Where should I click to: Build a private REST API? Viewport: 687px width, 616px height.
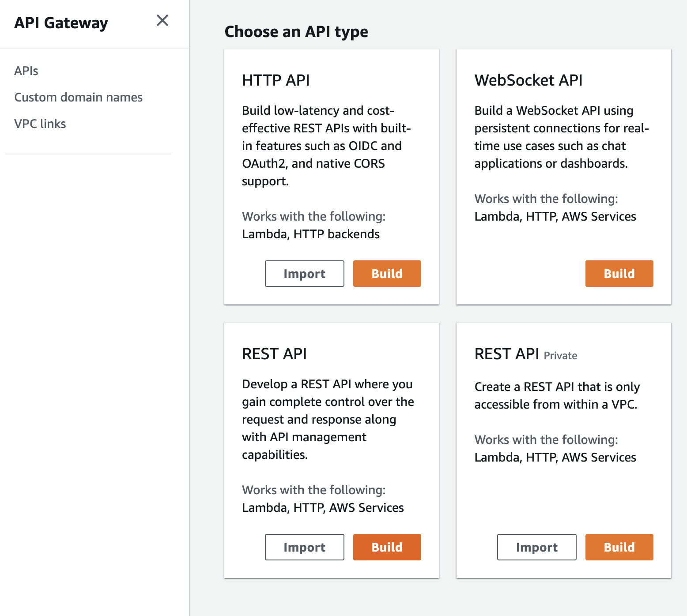click(x=619, y=547)
